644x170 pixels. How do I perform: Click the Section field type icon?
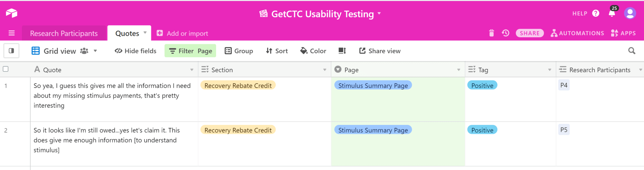click(x=205, y=69)
